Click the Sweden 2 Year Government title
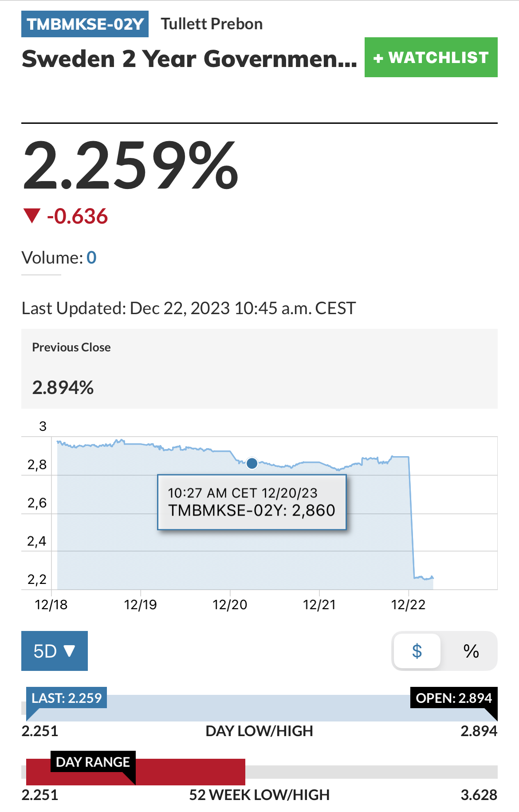This screenshot has width=519, height=812. coord(189,59)
